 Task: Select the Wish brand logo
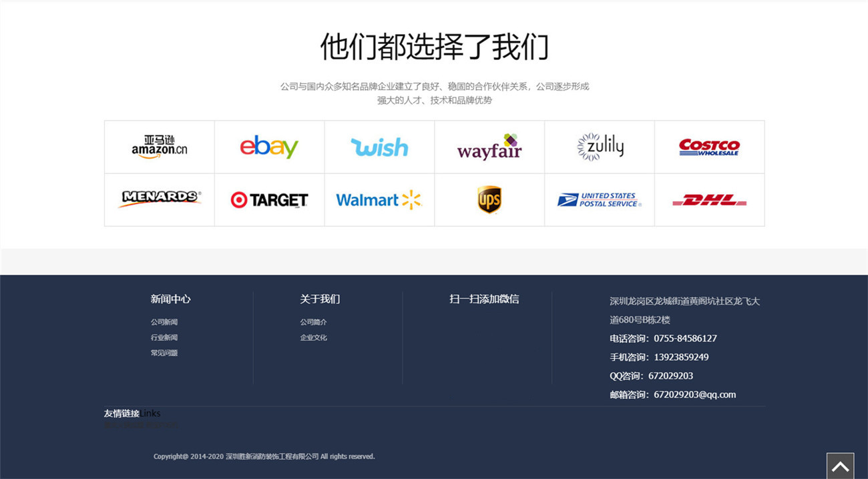click(379, 147)
